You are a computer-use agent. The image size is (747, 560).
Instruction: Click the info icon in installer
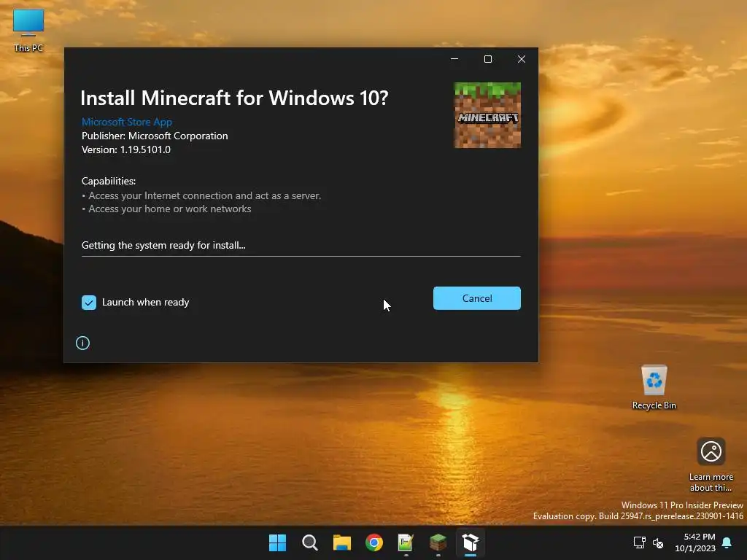click(x=82, y=343)
